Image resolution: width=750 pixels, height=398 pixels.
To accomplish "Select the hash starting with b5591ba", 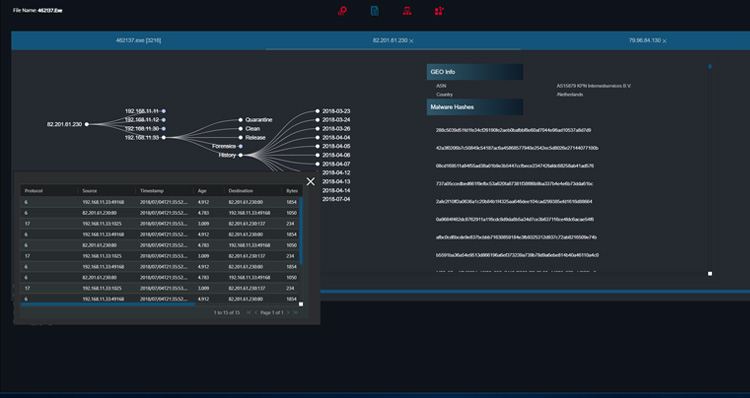I will point(517,255).
